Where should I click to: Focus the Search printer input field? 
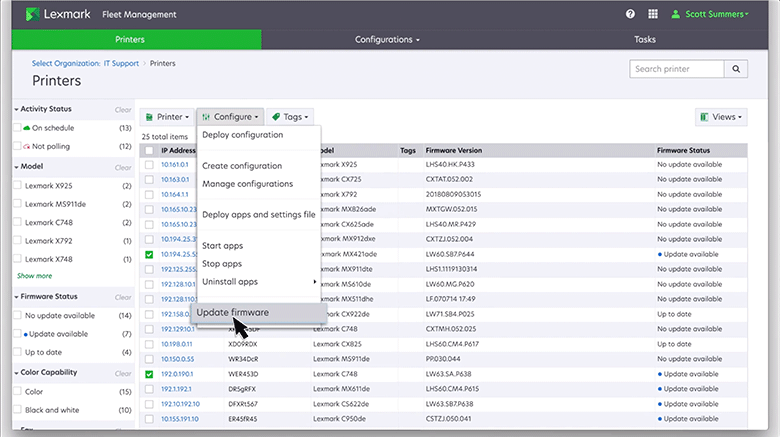pyautogui.click(x=677, y=69)
